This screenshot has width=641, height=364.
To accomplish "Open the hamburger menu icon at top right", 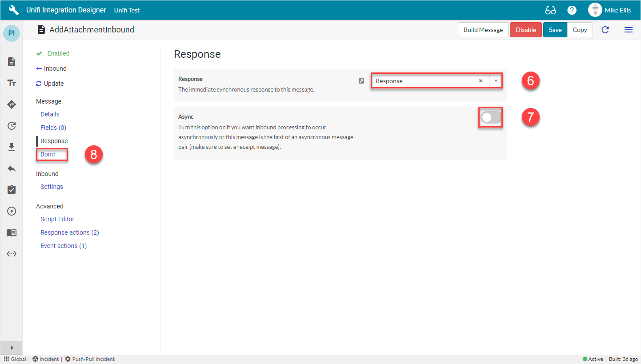I will [628, 30].
